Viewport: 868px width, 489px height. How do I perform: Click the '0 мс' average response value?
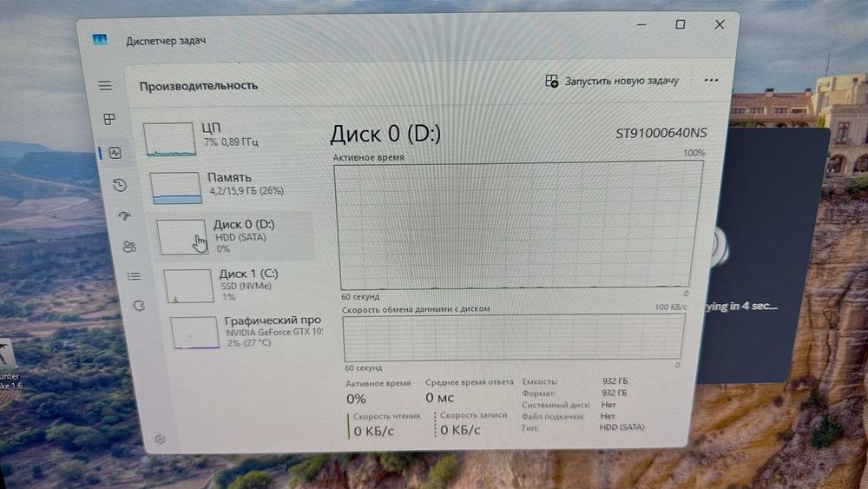(x=439, y=398)
